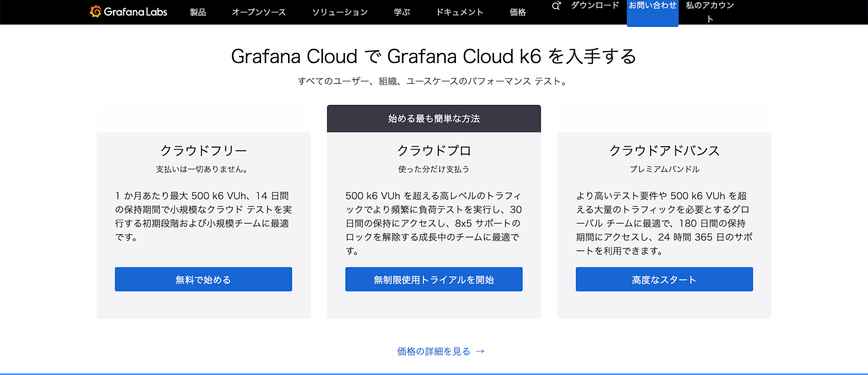Screen dimensions: 868x375
Task: Click the クラウドフリー plan title
Action: click(x=204, y=151)
